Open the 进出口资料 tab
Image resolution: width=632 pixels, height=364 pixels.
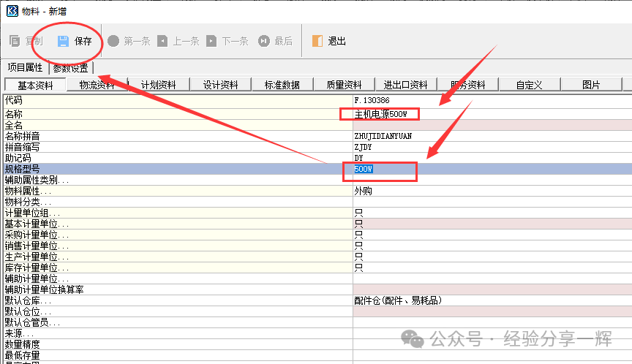[405, 85]
